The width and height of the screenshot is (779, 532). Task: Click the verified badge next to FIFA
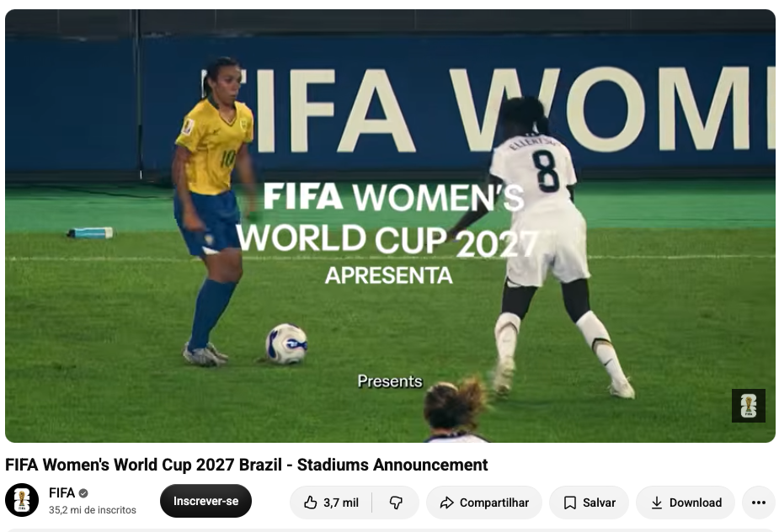tap(83, 493)
